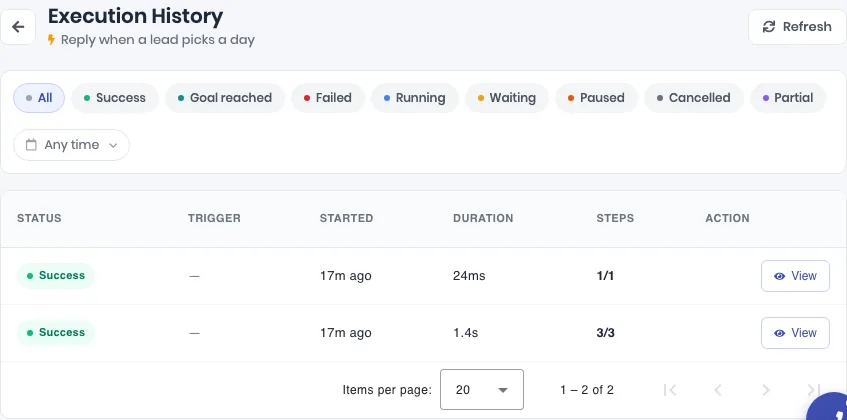The image size is (847, 420).
Task: Click the 1/1 steps value
Action: [x=605, y=276]
